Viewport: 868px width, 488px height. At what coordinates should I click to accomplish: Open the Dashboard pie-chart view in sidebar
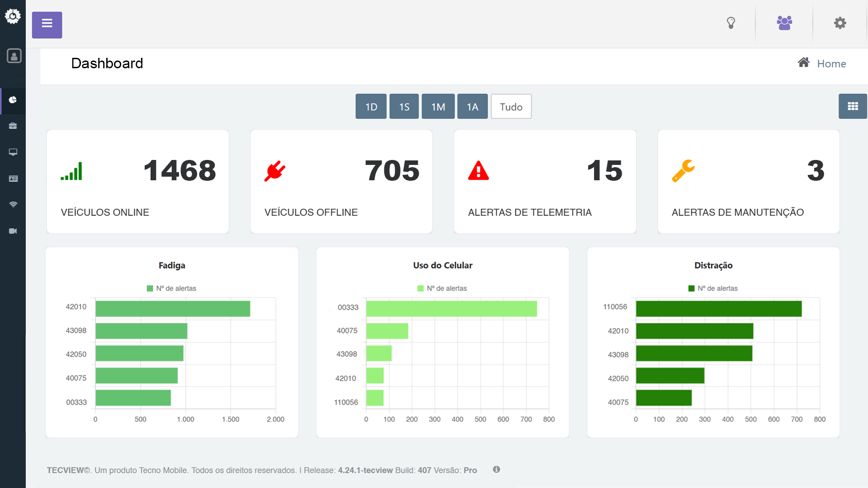pos(13,101)
